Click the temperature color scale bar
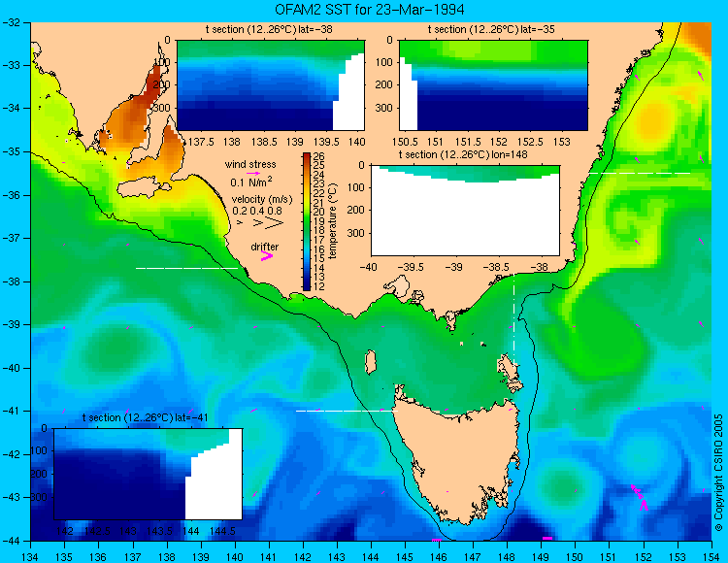 click(x=307, y=221)
